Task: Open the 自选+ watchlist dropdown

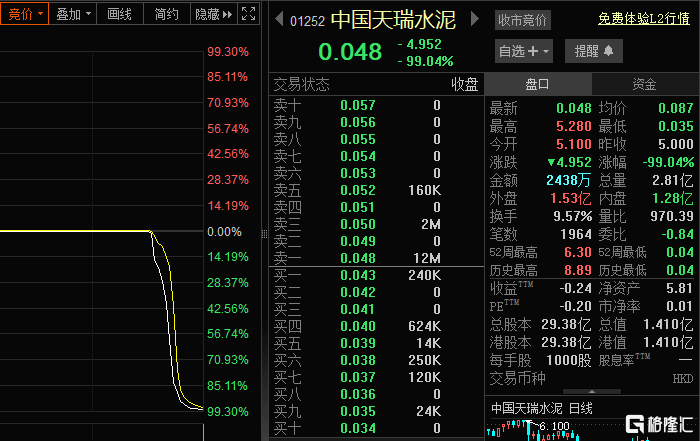Action: point(524,51)
